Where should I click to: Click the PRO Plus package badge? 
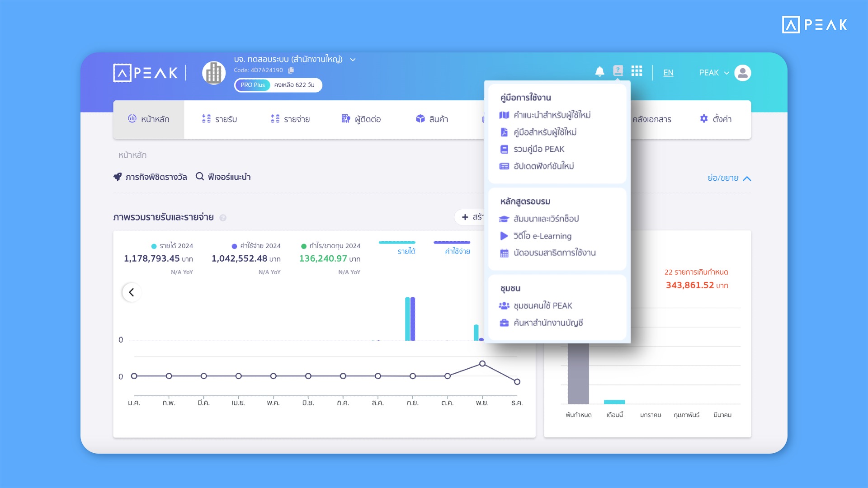[x=253, y=85]
